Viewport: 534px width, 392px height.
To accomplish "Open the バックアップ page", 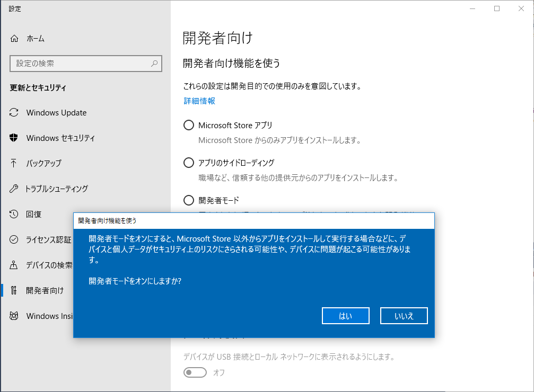I will pyautogui.click(x=44, y=163).
